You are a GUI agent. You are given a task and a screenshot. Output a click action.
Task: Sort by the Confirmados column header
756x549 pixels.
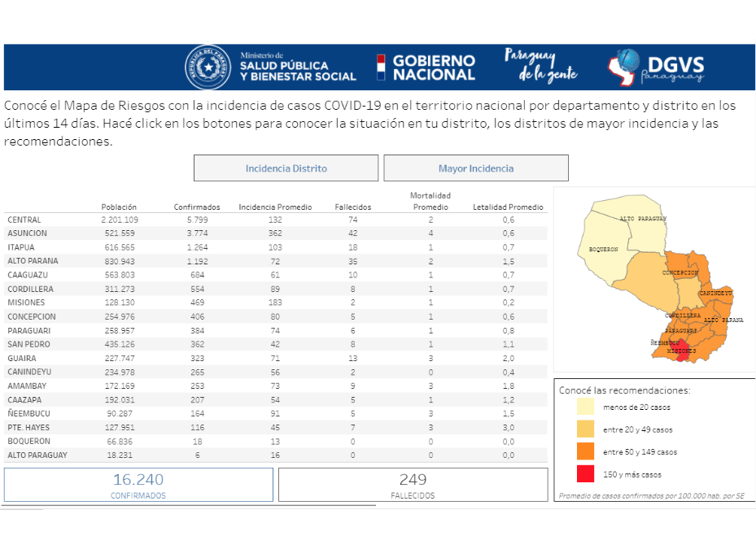pyautogui.click(x=196, y=206)
